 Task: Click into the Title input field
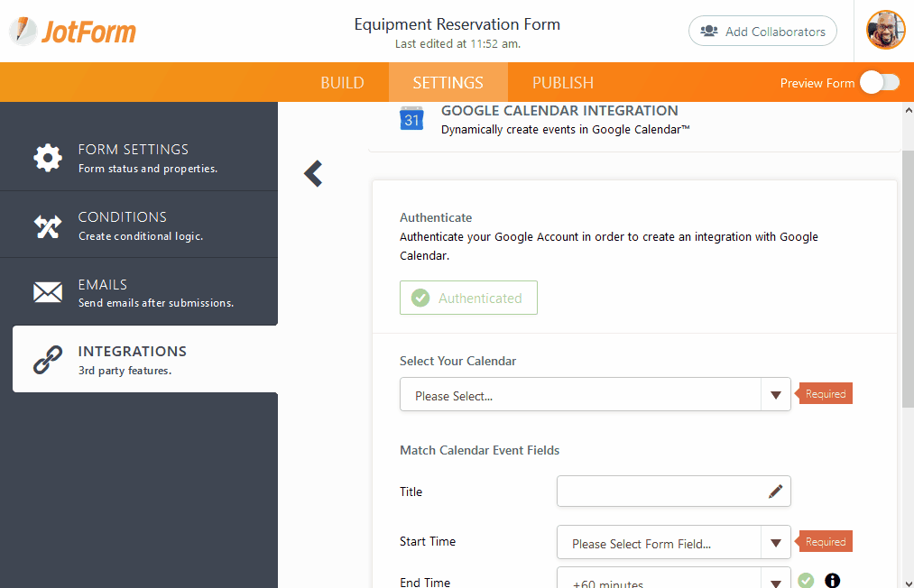660,492
